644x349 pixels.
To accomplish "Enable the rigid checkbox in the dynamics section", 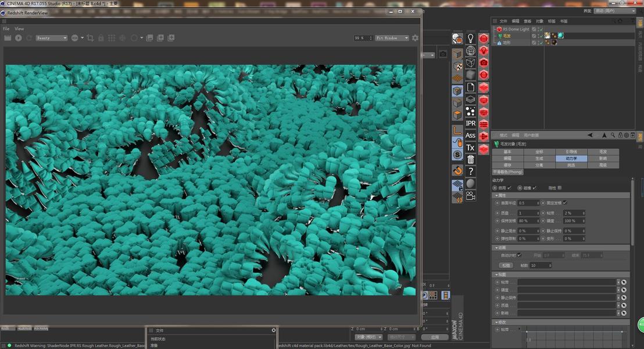I will 559,188.
